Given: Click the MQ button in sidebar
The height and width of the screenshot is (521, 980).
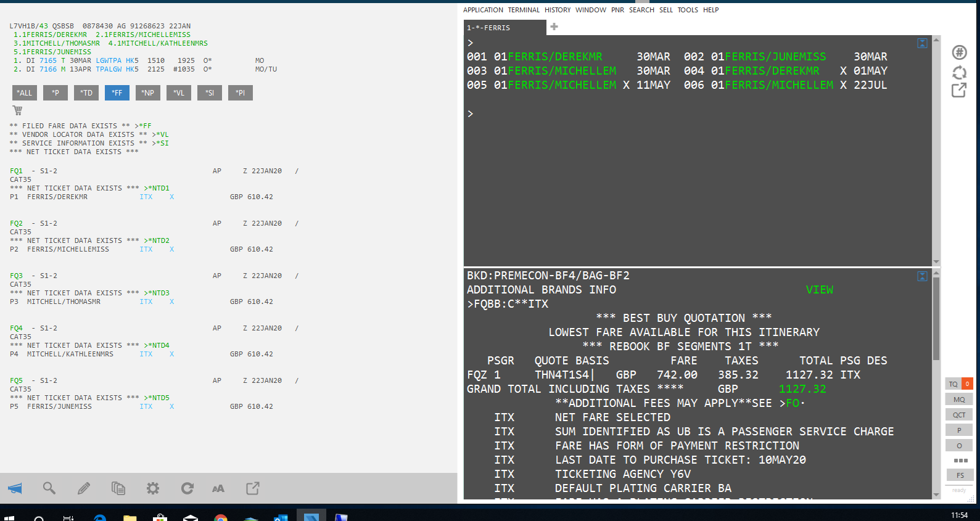Looking at the screenshot, I should (x=959, y=400).
